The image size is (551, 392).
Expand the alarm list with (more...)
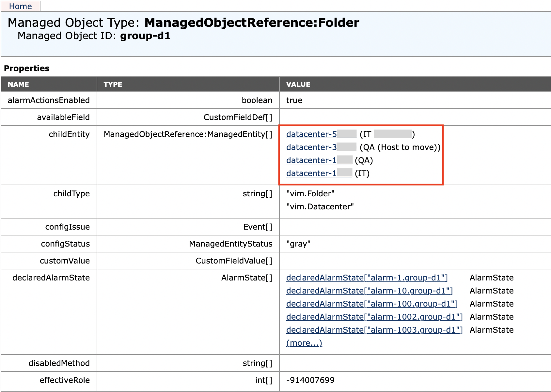[x=304, y=343]
